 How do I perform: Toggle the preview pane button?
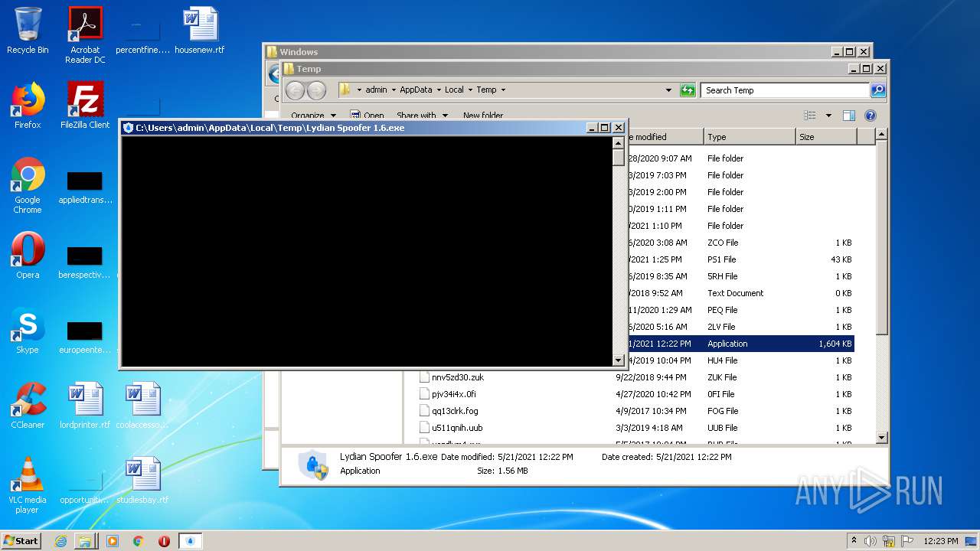click(x=848, y=116)
